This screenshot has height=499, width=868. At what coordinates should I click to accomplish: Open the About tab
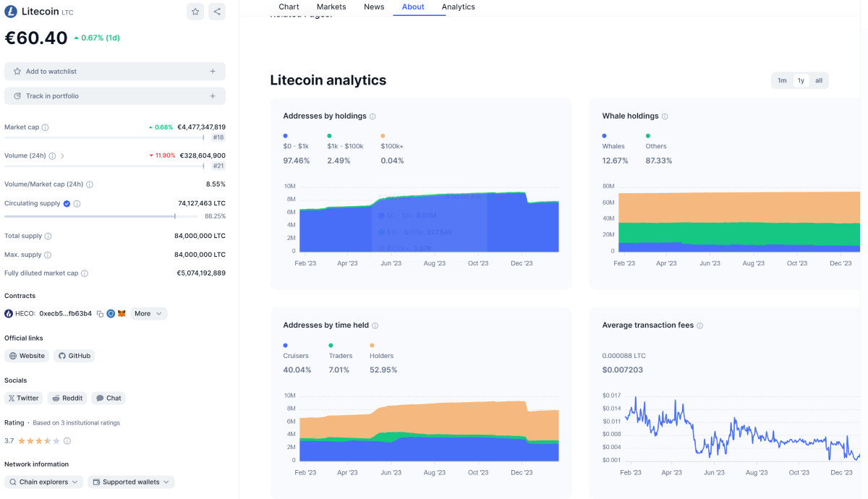tap(413, 7)
